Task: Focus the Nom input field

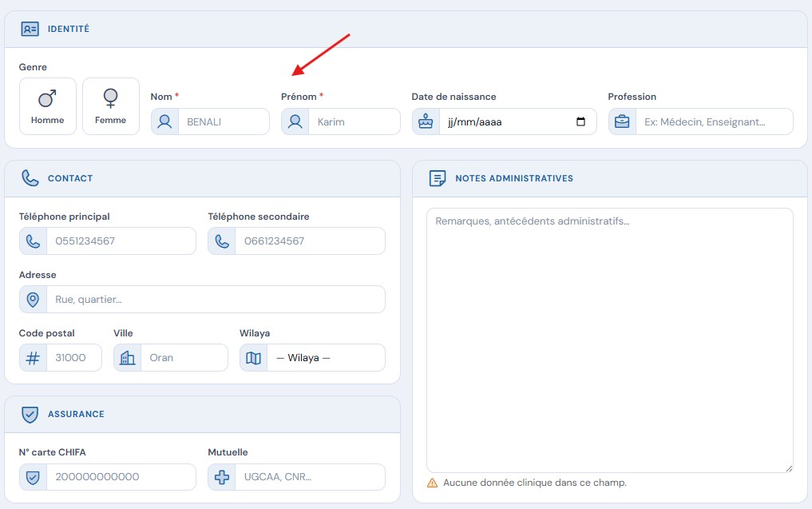Action: coord(224,121)
